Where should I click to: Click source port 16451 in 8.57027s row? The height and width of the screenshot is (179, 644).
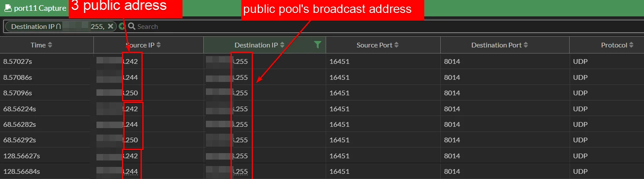tap(339, 62)
